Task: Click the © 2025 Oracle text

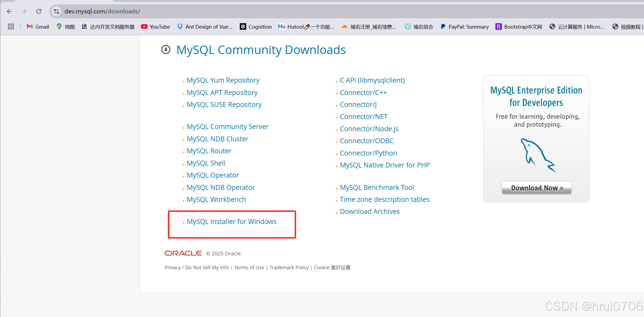Action: click(223, 253)
